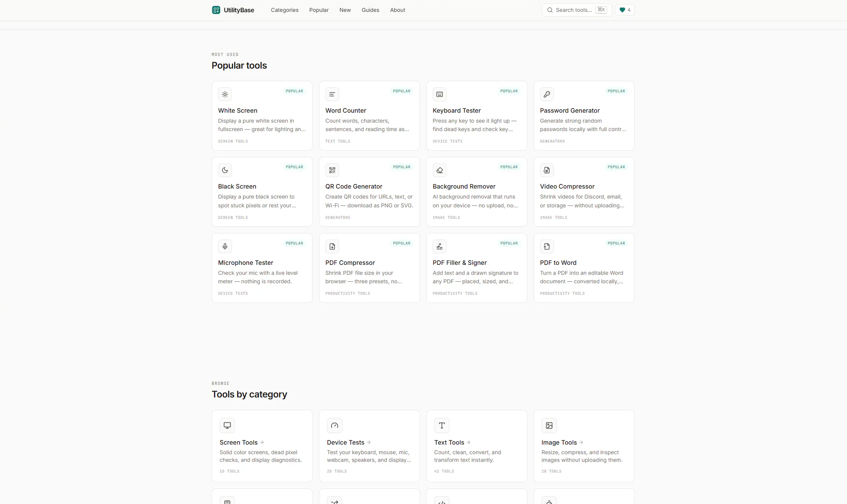Screen dimensions: 847x504
Task: Click the GENERATORS label under Password Generator
Action: pyautogui.click(x=552, y=141)
